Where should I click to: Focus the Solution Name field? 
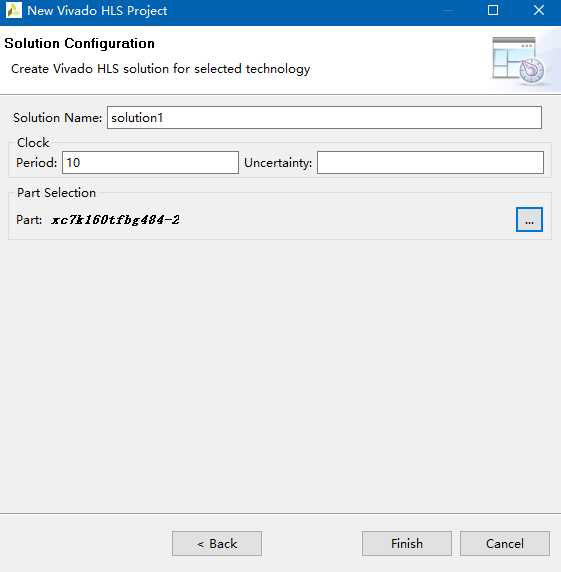click(324, 117)
